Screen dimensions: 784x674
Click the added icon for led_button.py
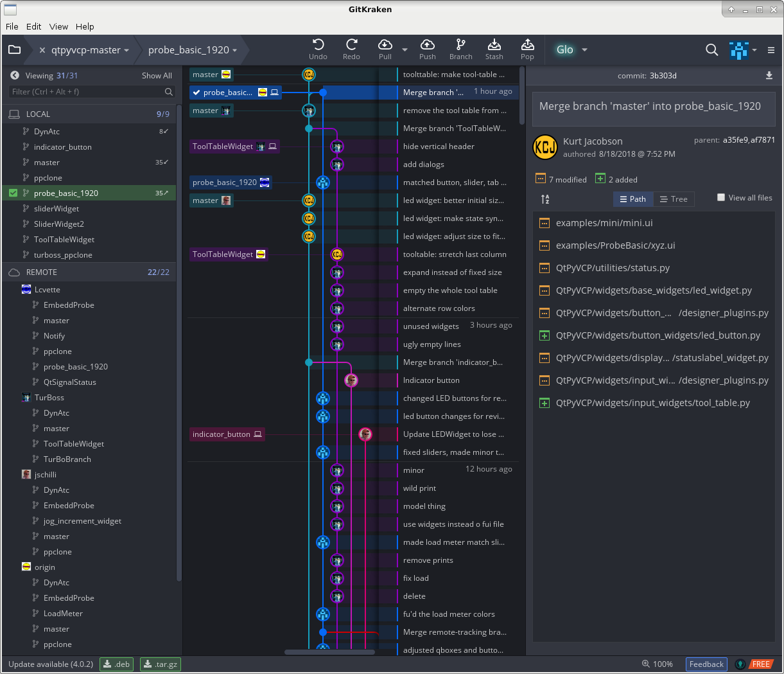point(544,335)
